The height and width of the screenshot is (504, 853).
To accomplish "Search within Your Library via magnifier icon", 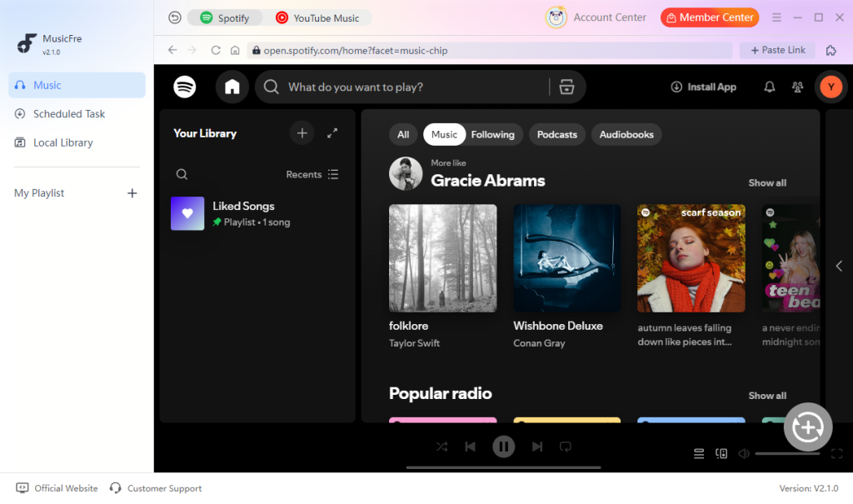I will [182, 174].
